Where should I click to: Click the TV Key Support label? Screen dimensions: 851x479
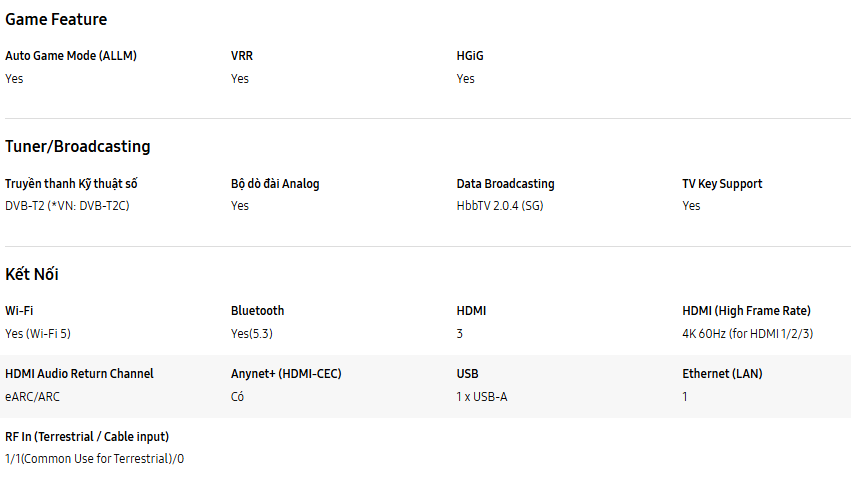722,184
